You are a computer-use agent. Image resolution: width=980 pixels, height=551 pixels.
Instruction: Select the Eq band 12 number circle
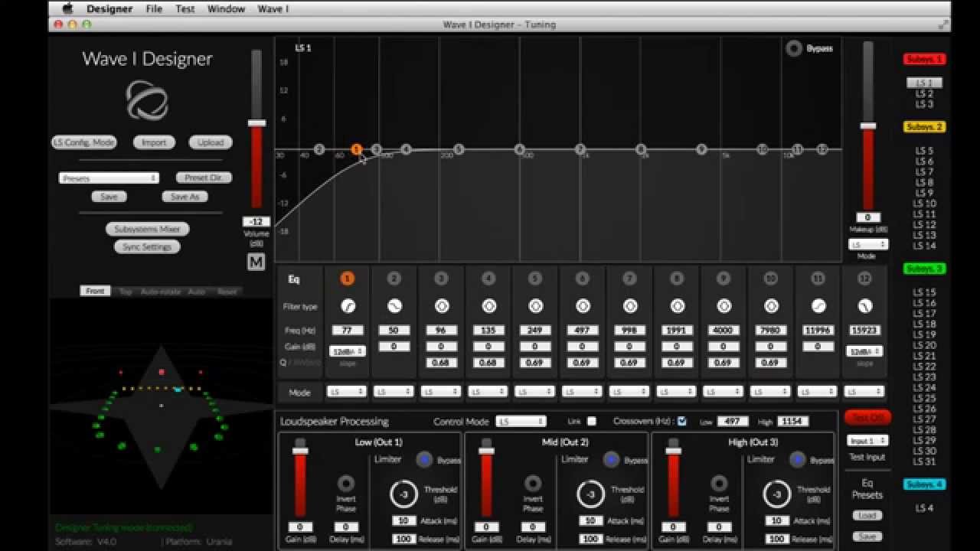[865, 279]
